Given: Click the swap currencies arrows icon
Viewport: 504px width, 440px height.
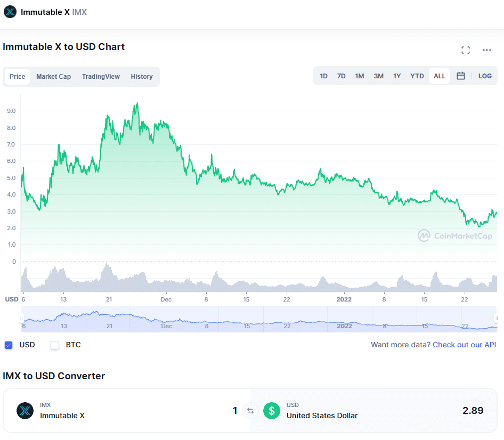Looking at the screenshot, I should click(250, 411).
